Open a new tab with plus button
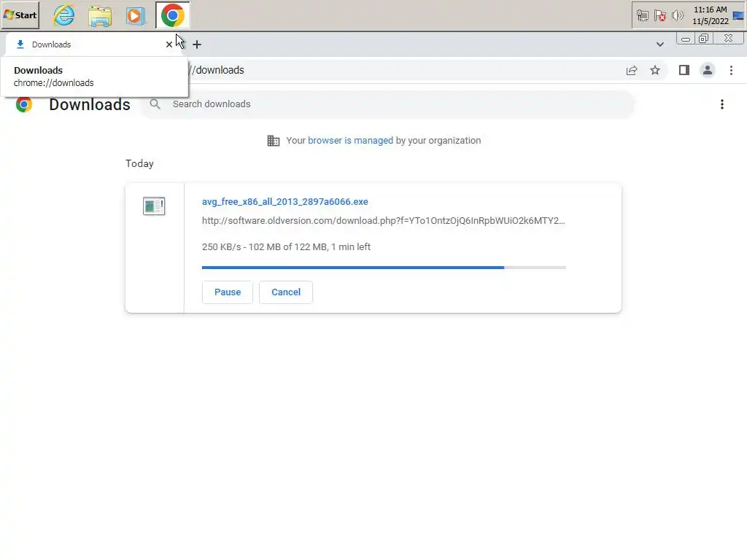 coord(197,44)
